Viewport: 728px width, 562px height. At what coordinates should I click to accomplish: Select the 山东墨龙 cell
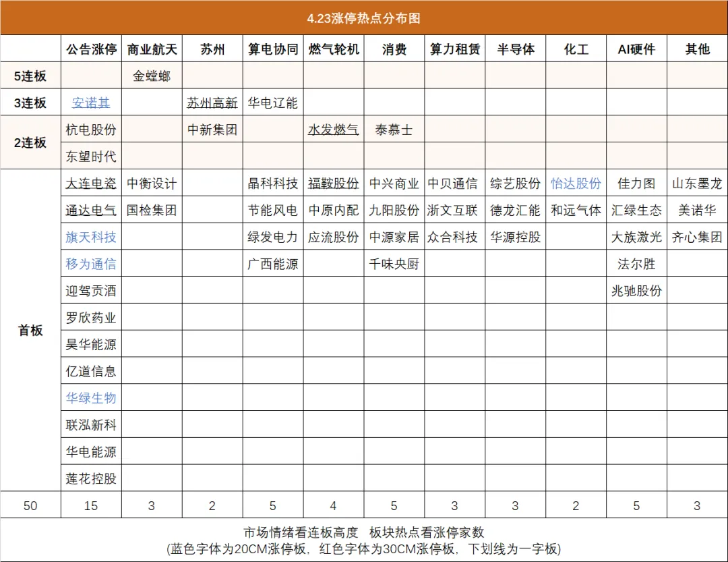point(698,184)
